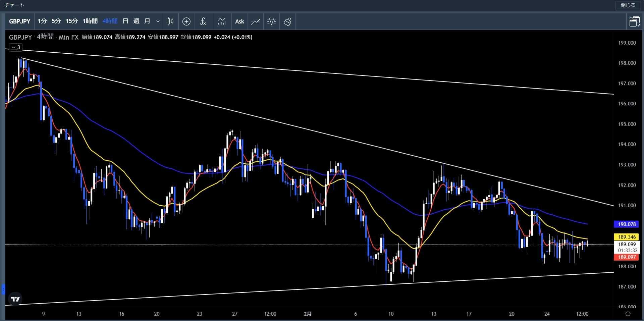This screenshot has width=644, height=321.
Task: Open the candlestick chart type selector
Action: (170, 21)
